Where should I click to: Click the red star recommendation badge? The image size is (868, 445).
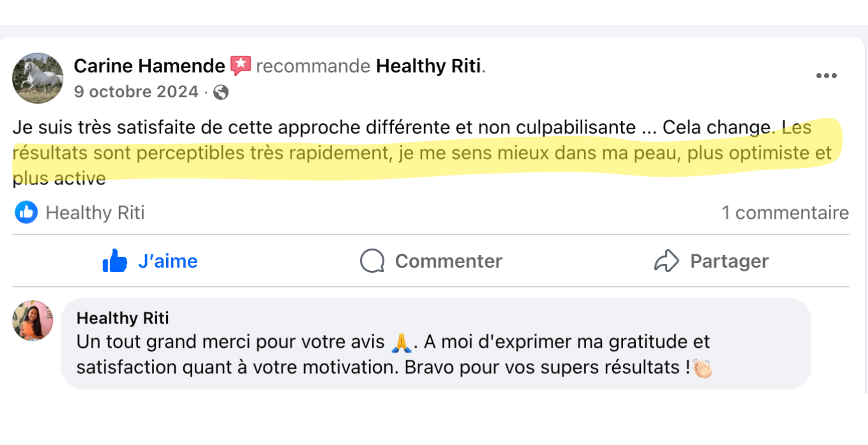[241, 65]
